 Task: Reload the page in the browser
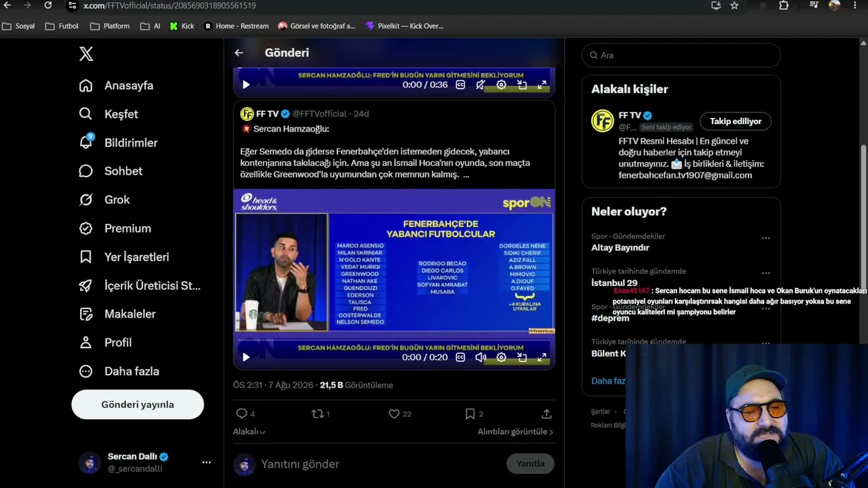point(47,5)
